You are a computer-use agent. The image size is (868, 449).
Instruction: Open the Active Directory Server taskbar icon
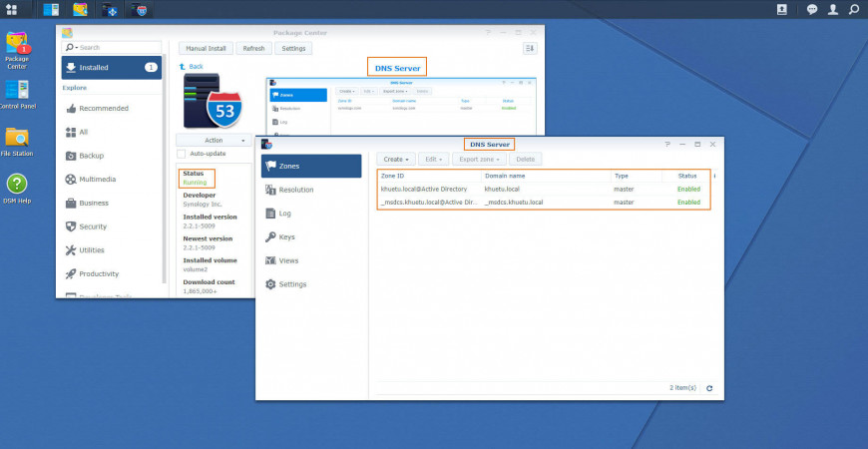110,9
